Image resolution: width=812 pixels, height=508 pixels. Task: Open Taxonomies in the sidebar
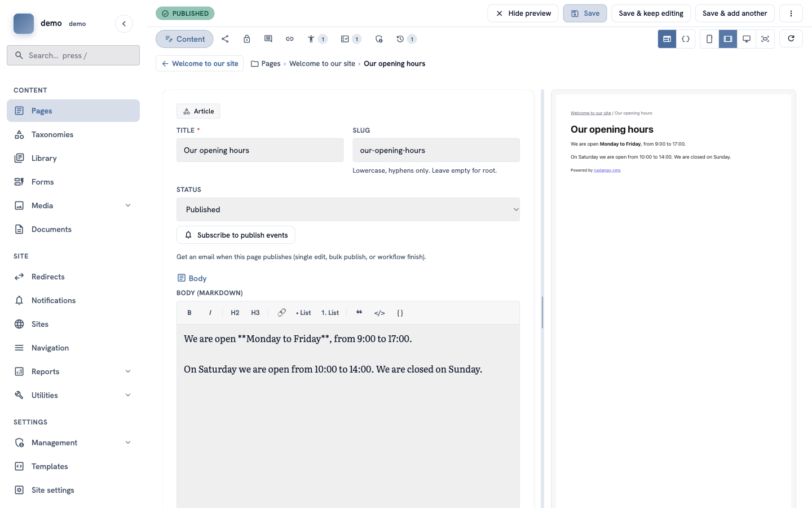[x=73, y=134]
